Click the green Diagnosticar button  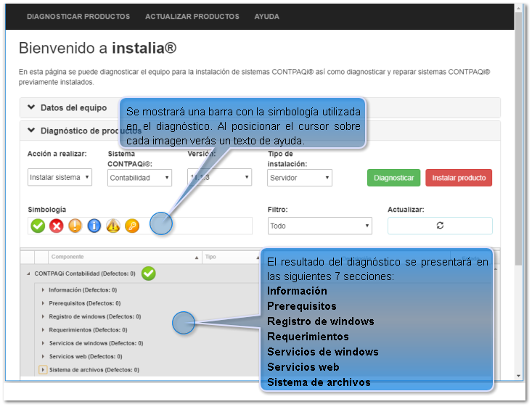point(393,178)
